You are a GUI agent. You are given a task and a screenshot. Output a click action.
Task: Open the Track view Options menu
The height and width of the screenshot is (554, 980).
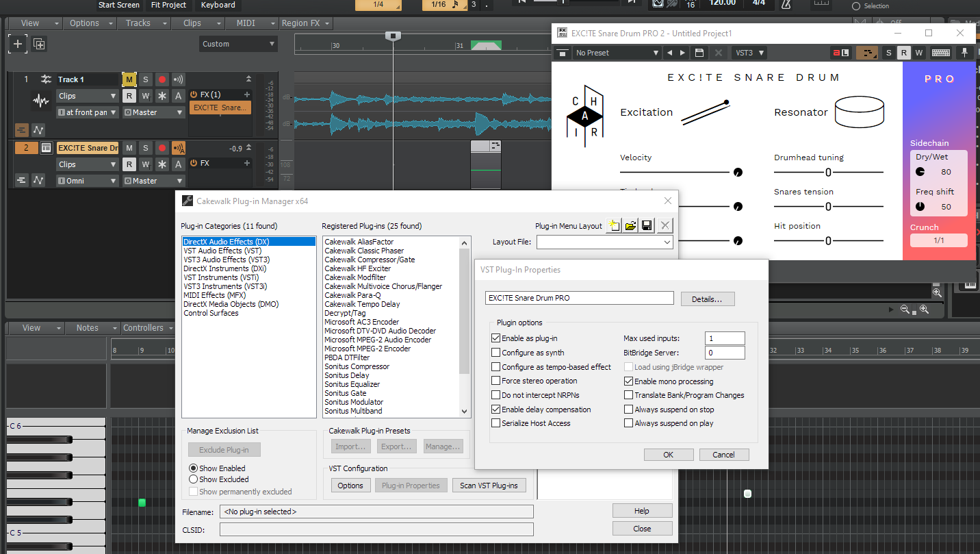pyautogui.click(x=89, y=23)
